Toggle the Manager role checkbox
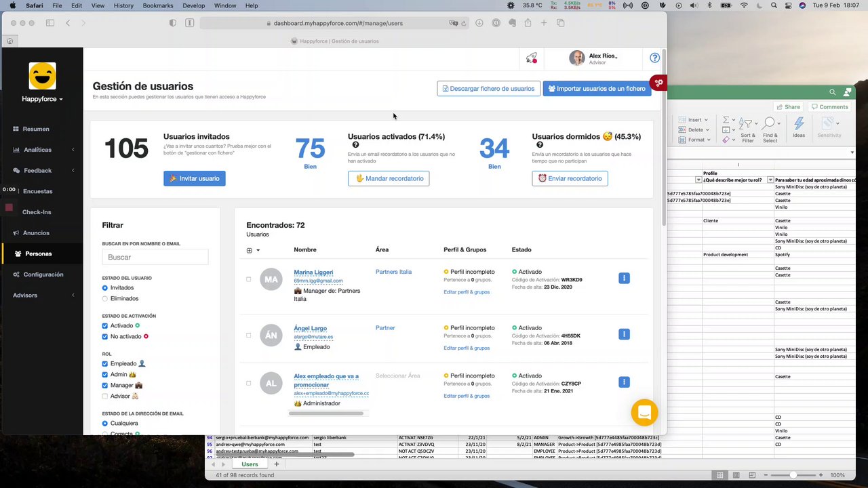The height and width of the screenshot is (488, 868). point(105,386)
